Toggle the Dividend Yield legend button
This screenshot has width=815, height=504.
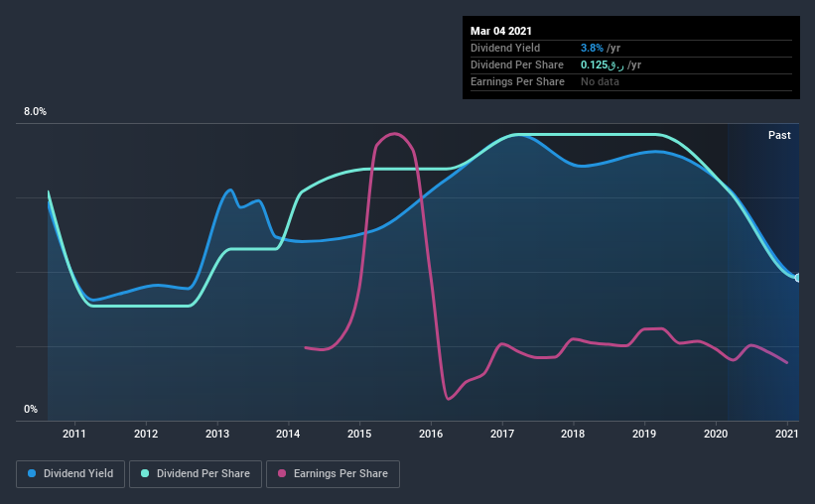coord(70,474)
